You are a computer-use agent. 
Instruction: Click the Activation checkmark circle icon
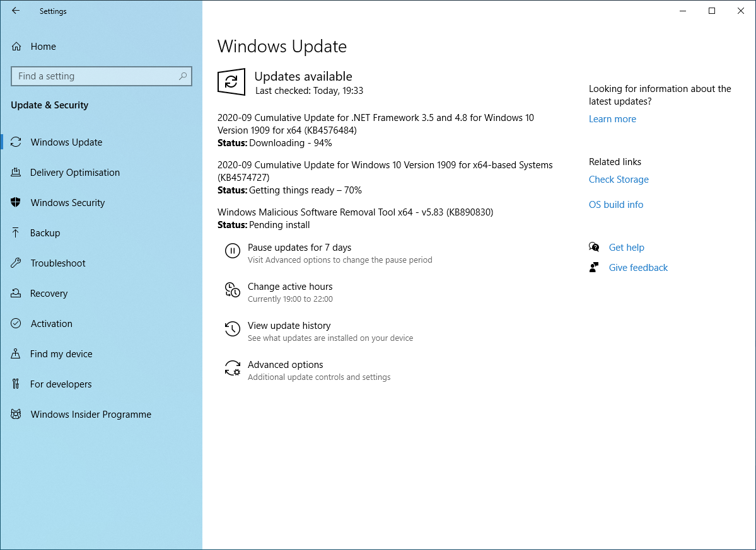click(x=16, y=323)
